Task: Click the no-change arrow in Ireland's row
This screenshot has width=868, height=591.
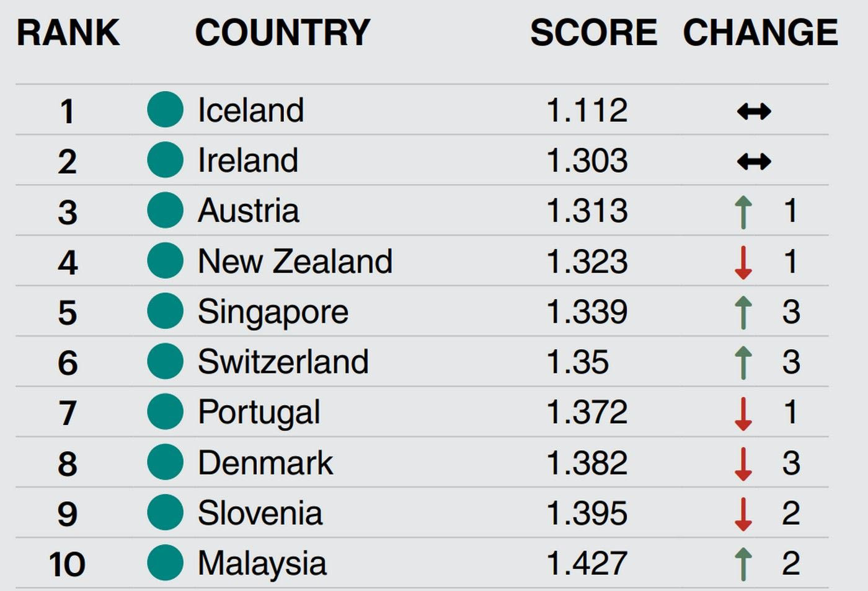Action: click(754, 162)
